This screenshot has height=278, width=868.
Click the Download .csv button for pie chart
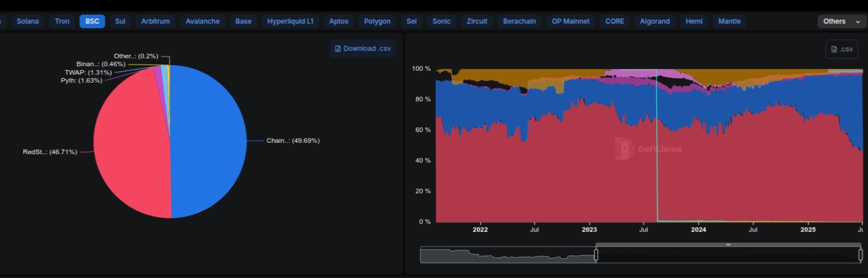363,49
